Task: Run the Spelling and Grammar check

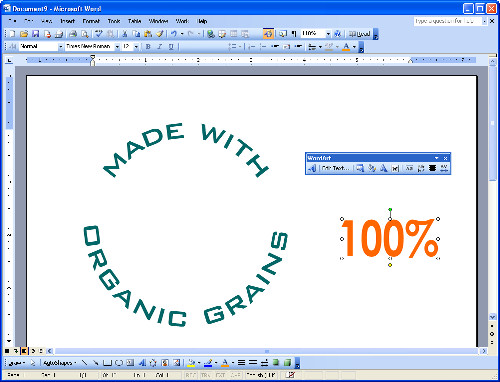Action: click(99, 34)
